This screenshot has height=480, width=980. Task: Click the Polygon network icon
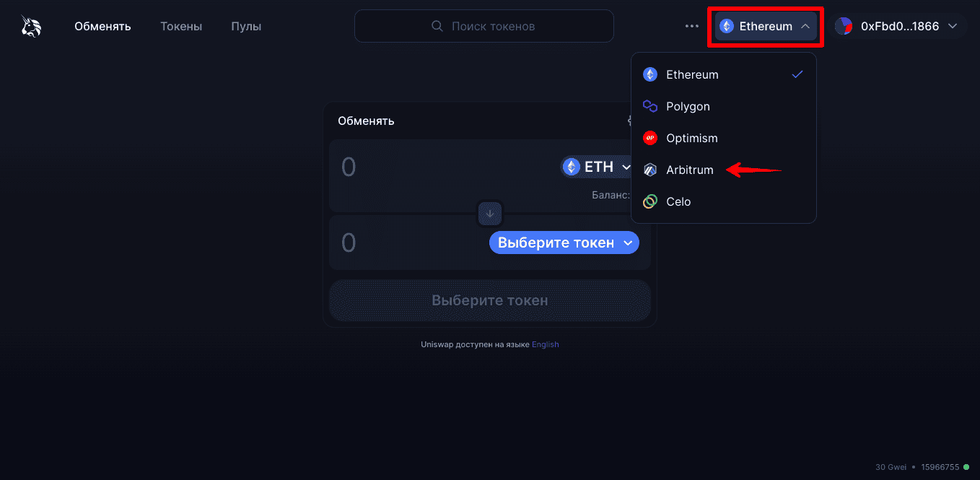click(650, 106)
